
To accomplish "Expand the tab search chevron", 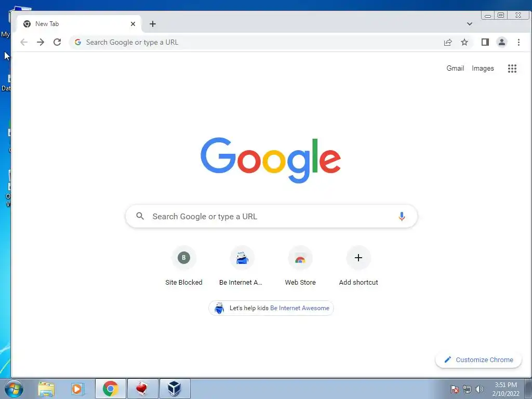I will point(470,24).
